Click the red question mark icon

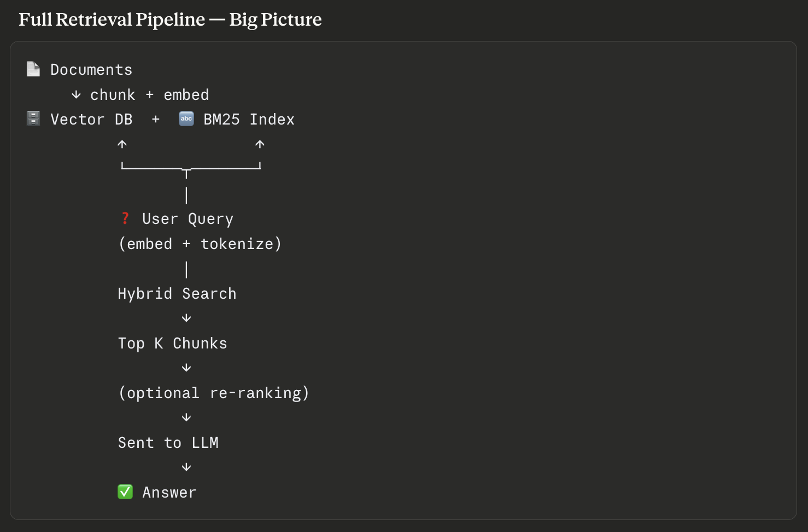coord(125,218)
